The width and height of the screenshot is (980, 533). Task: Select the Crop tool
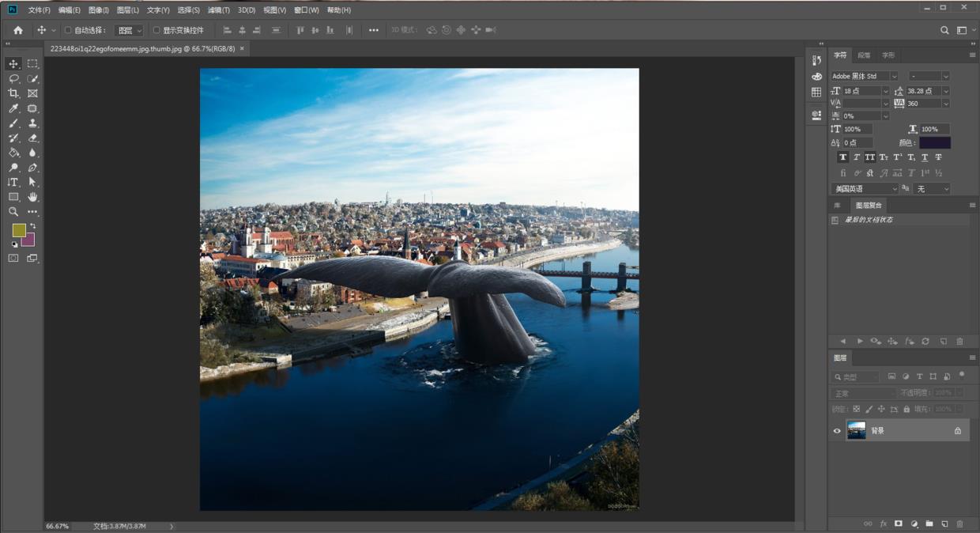pyautogui.click(x=13, y=93)
